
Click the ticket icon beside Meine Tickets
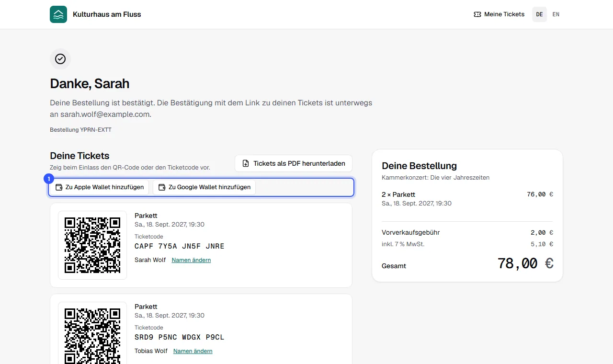(477, 14)
